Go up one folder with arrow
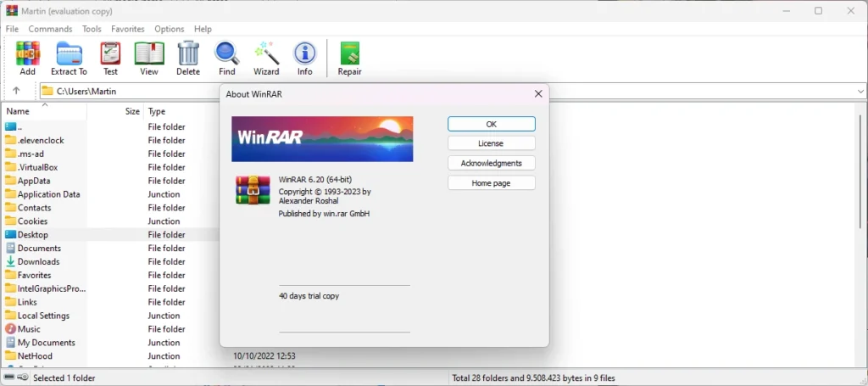This screenshot has height=386, width=868. [16, 91]
